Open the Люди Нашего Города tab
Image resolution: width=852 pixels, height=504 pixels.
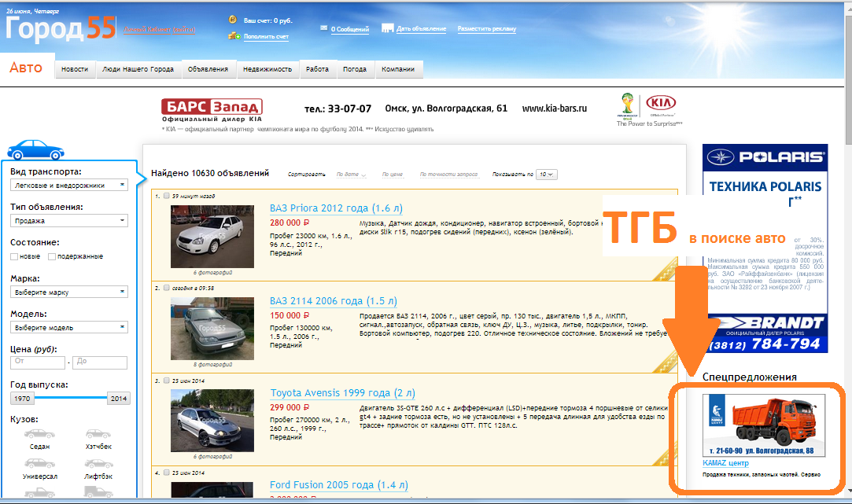138,69
